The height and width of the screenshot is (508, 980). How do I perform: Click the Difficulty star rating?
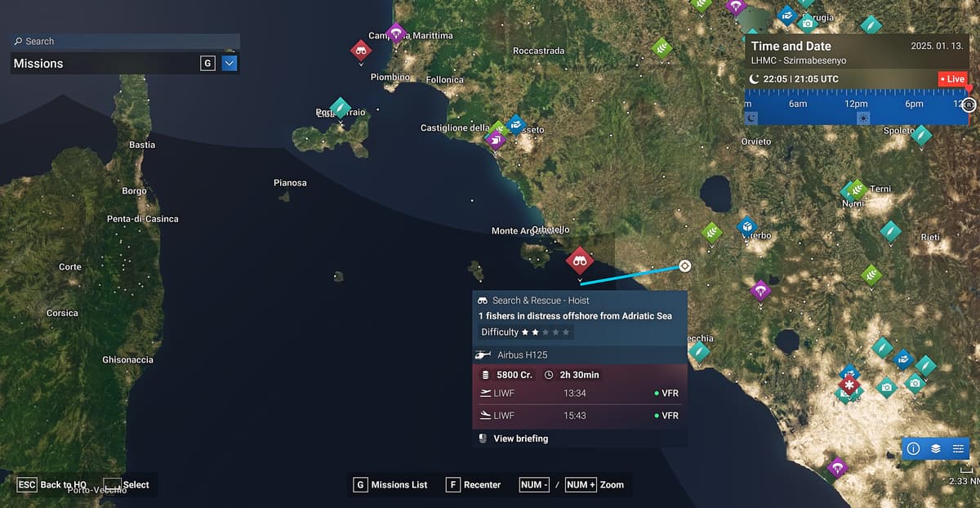pos(546,332)
